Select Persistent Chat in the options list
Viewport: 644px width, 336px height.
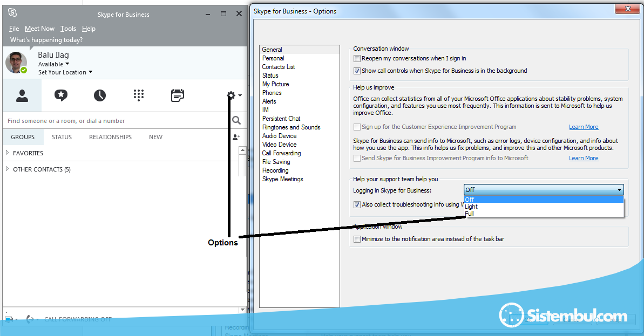point(300,119)
